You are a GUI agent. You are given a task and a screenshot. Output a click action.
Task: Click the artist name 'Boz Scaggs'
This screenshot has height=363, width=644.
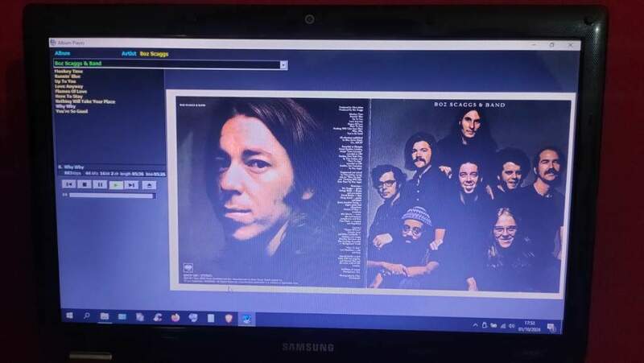(x=154, y=54)
